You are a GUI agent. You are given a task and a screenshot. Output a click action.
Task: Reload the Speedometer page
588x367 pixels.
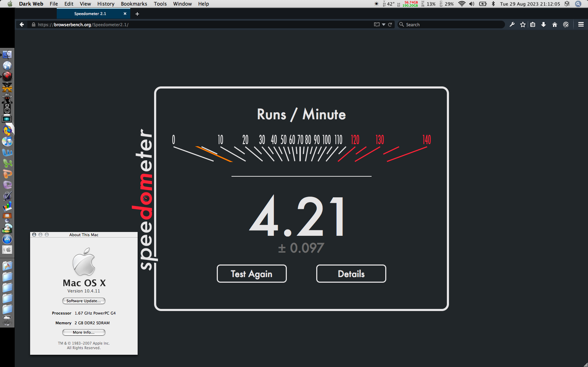[390, 24]
